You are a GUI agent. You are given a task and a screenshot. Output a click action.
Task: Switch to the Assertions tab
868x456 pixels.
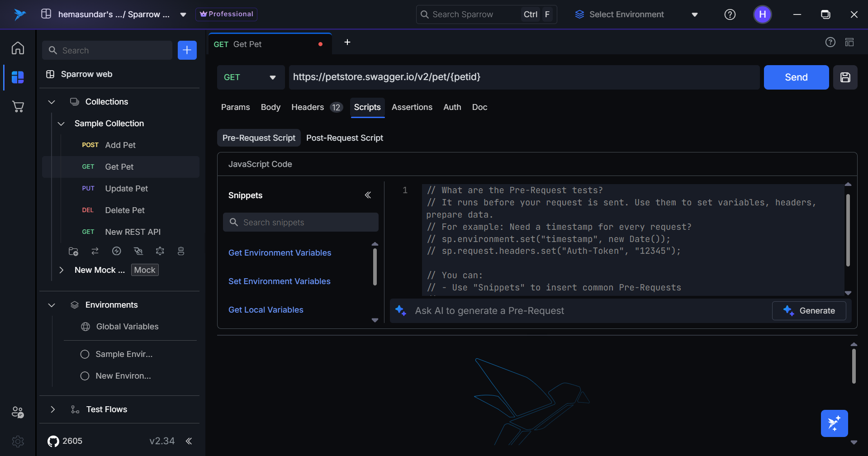[x=412, y=107]
